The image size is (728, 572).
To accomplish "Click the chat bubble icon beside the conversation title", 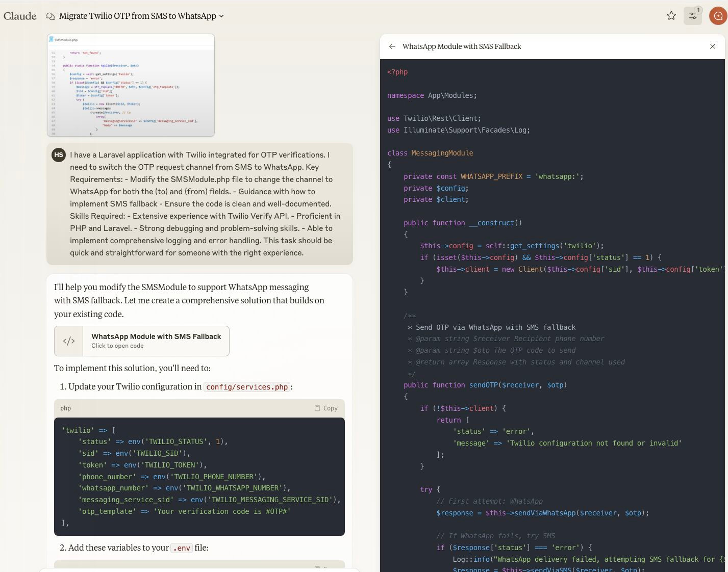I will click(x=51, y=16).
